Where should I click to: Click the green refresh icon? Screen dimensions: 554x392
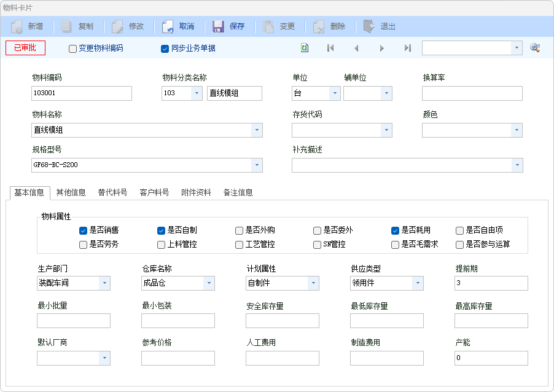click(305, 48)
